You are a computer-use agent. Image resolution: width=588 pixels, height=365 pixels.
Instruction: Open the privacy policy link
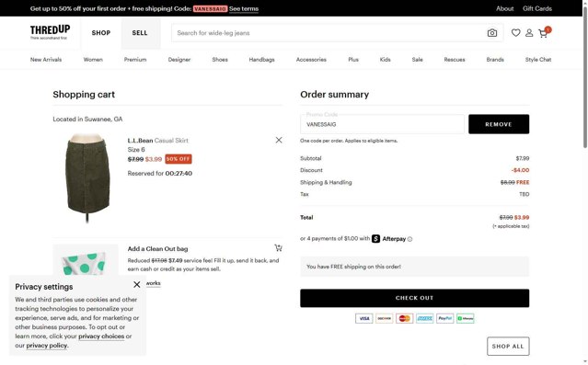(x=47, y=346)
